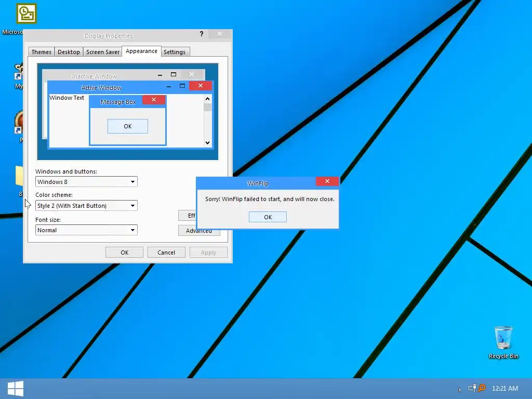532x399 pixels.
Task: Click the Active Window title bar in preview
Action: 101,88
